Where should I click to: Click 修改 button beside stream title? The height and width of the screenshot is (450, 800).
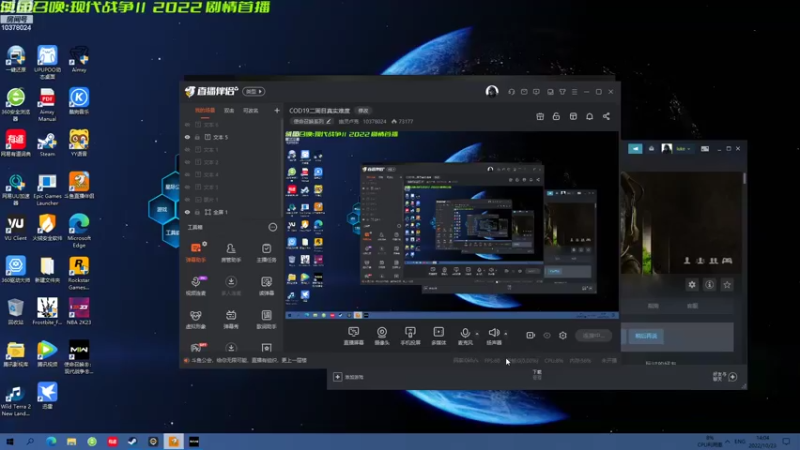[x=363, y=111]
